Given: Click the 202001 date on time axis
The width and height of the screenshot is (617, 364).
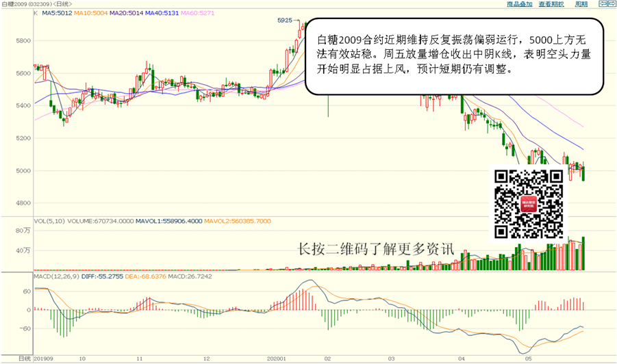Looking at the screenshot, I should 276,358.
